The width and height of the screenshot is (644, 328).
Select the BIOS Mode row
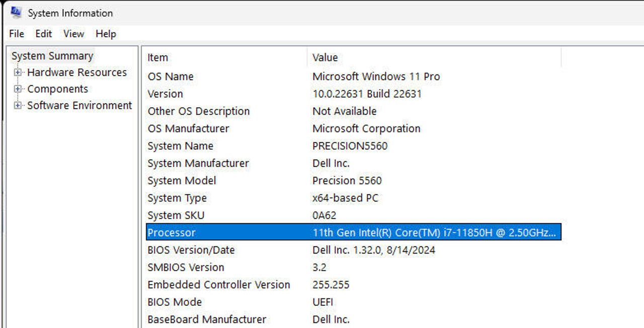tap(354, 302)
